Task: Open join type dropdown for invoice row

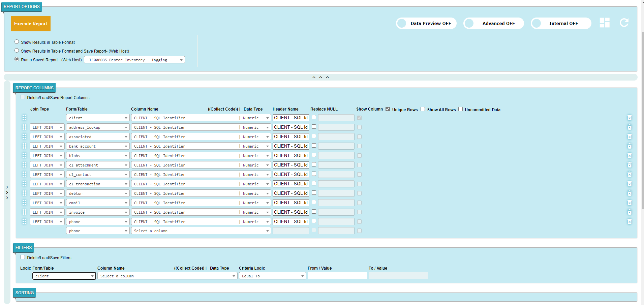Action: tap(47, 212)
